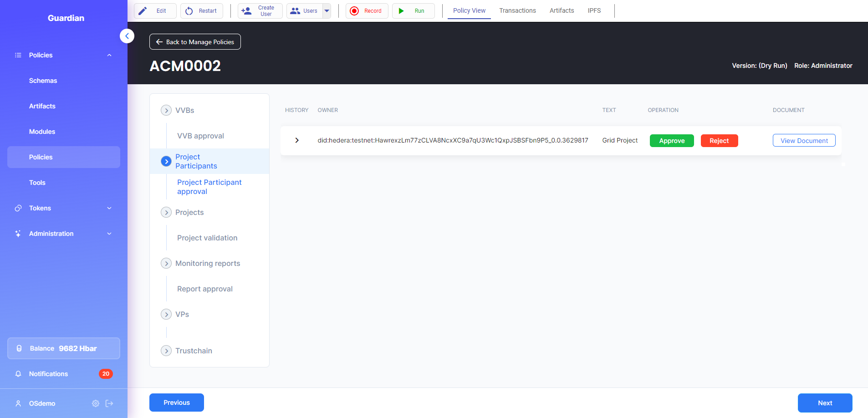Go to the Trustchain step

166,351
